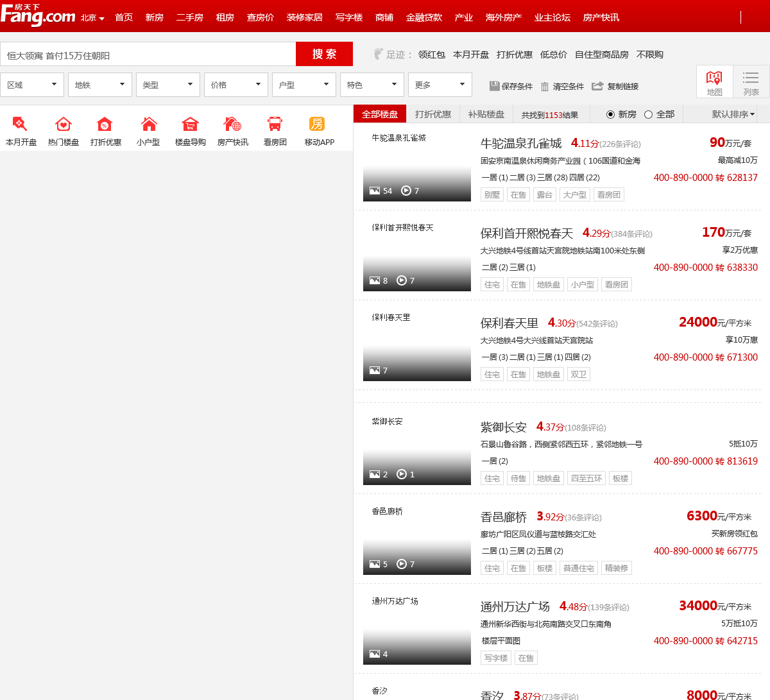The width and height of the screenshot is (770, 700).
Task: Click the photo icon on 紫御长安
Action: tap(375, 474)
